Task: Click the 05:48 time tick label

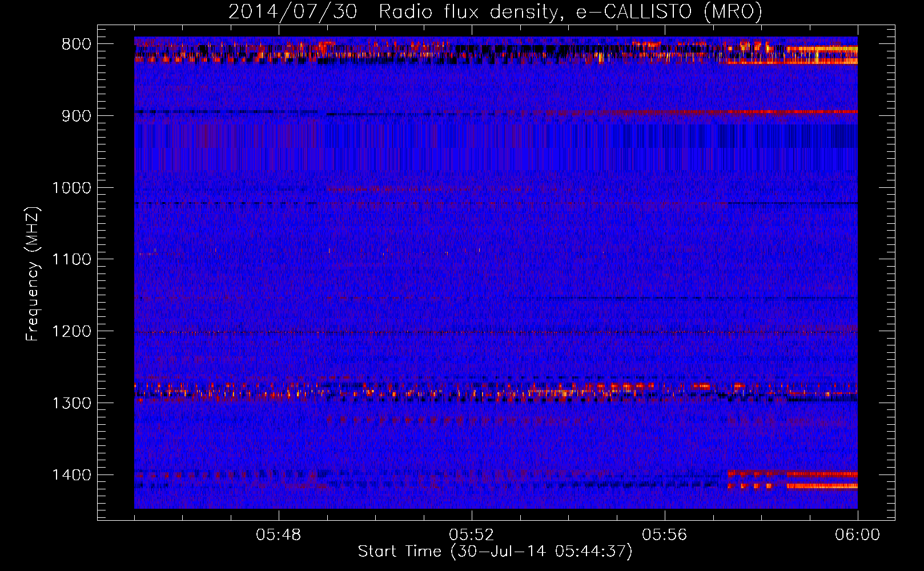Action: (279, 535)
